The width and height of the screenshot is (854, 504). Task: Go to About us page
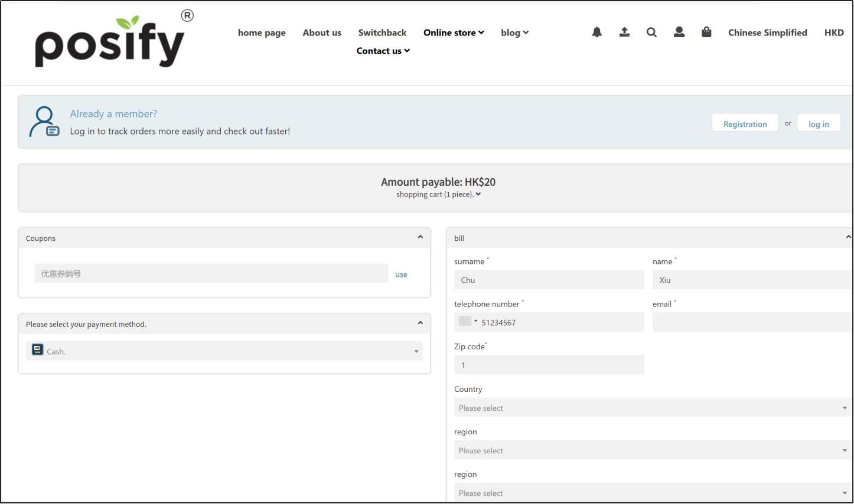322,32
